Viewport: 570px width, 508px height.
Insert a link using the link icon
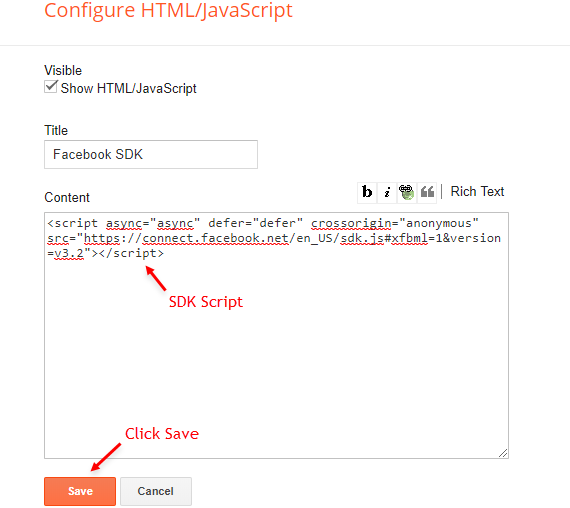click(407, 192)
